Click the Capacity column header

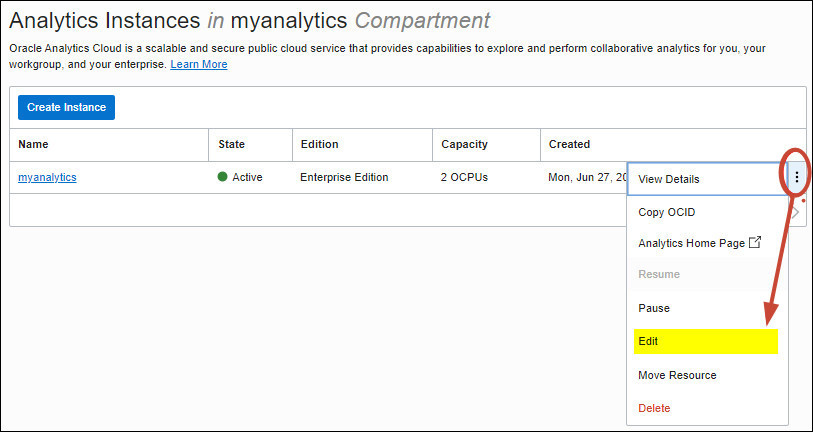click(465, 144)
